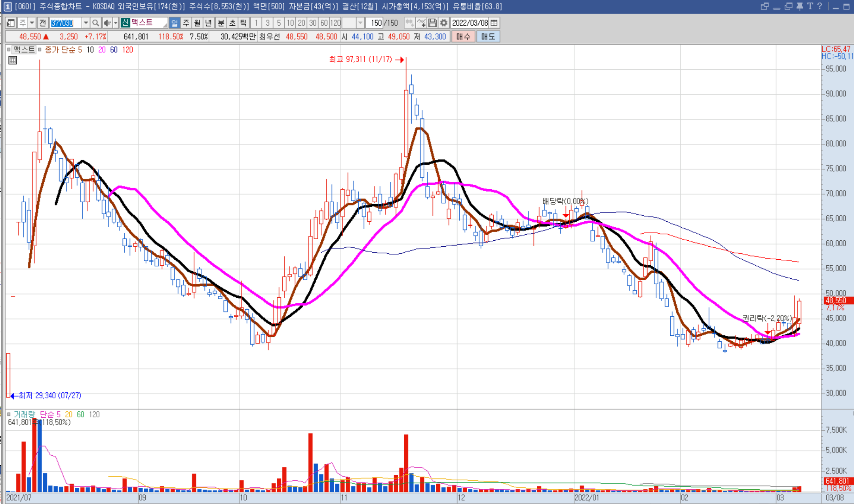Image resolution: width=854 pixels, height=504 pixels.
Task: Open the data table grid icon
Action: pyautogui.click(x=13, y=60)
